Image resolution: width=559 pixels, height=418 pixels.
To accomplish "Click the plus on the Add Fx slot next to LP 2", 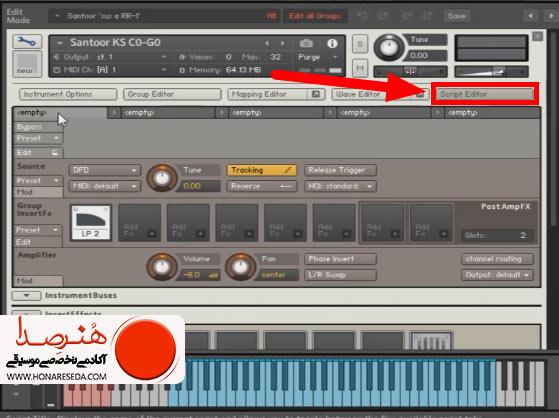I will [152, 234].
